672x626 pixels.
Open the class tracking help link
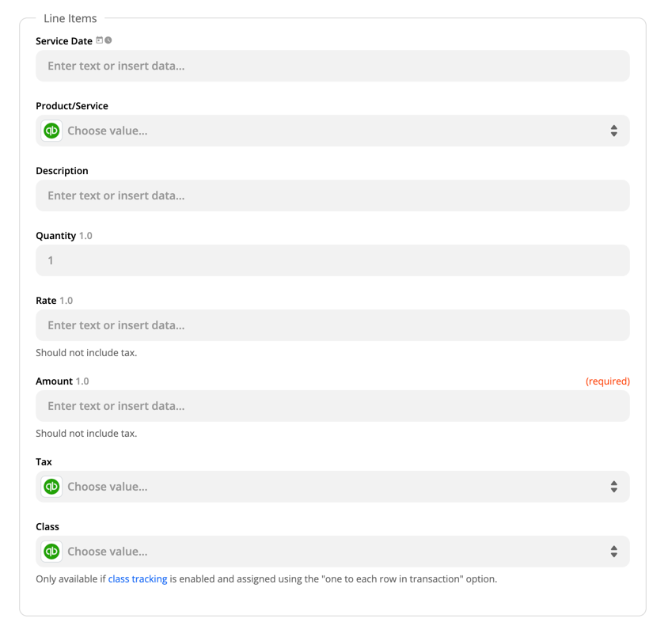point(138,579)
